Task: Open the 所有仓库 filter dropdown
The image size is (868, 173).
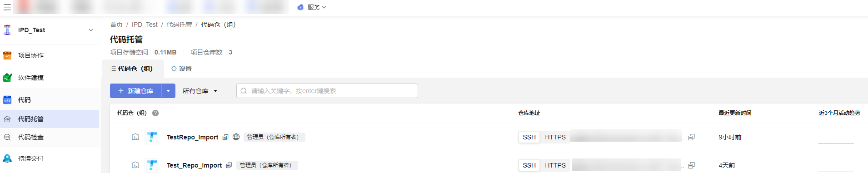Action: tap(200, 91)
